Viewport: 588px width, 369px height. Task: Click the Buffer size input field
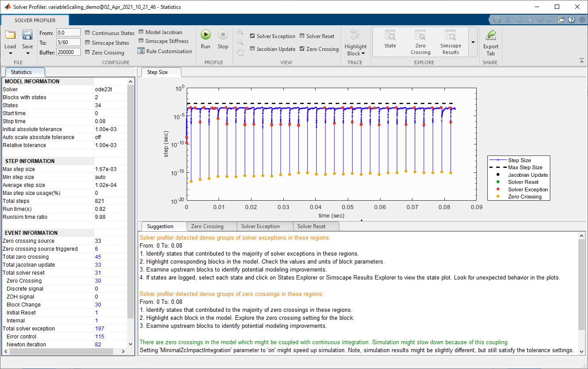click(x=68, y=52)
